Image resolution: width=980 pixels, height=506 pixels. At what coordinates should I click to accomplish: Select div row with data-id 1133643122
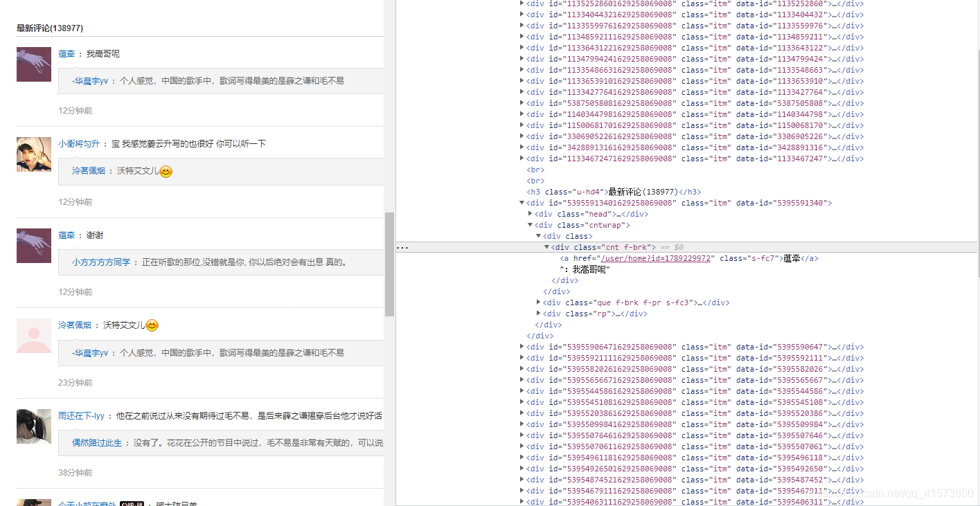695,48
